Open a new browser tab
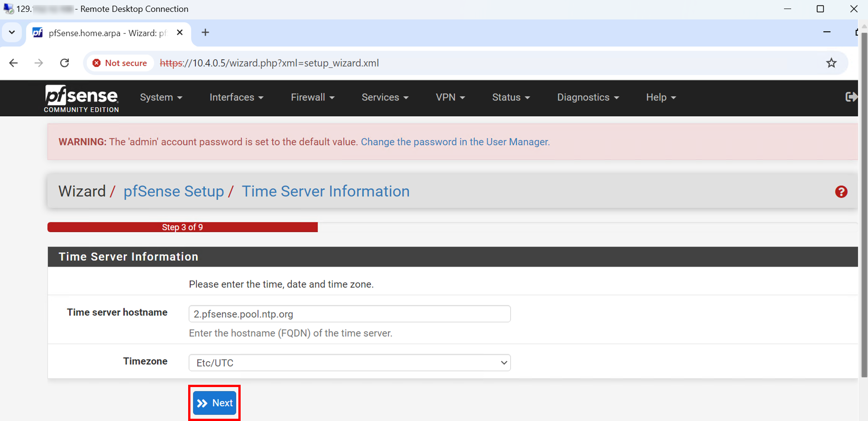 (205, 33)
